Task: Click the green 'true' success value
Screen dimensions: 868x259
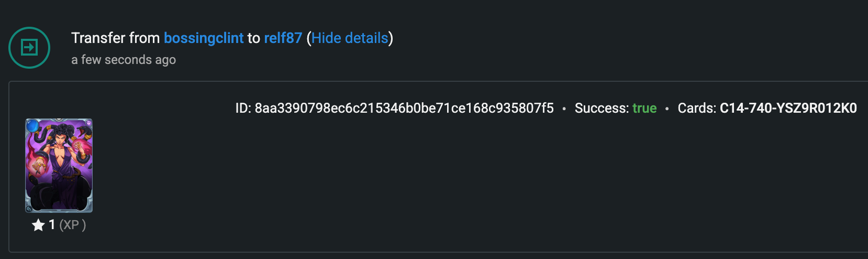Action: [644, 109]
